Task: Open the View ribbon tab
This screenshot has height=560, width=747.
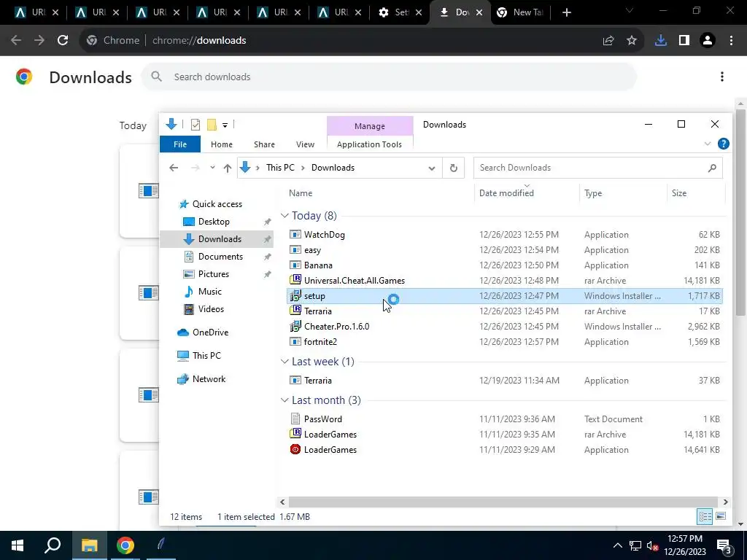Action: click(305, 144)
